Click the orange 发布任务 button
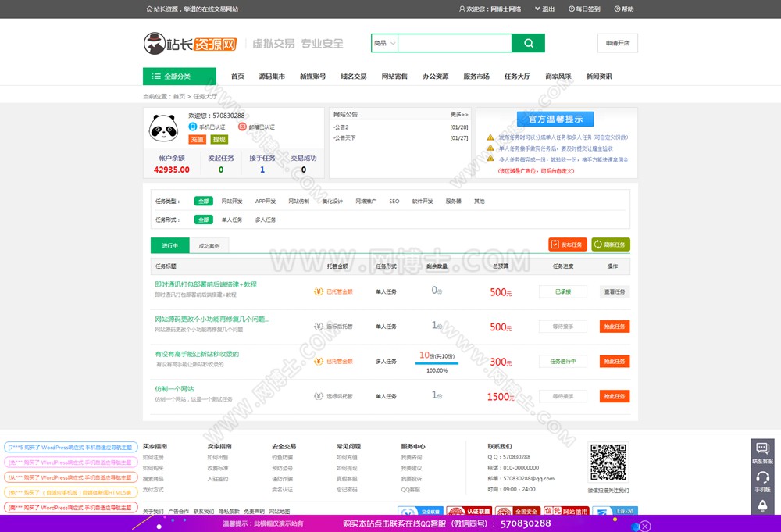Viewport: 781px width, 532px height. [568, 245]
